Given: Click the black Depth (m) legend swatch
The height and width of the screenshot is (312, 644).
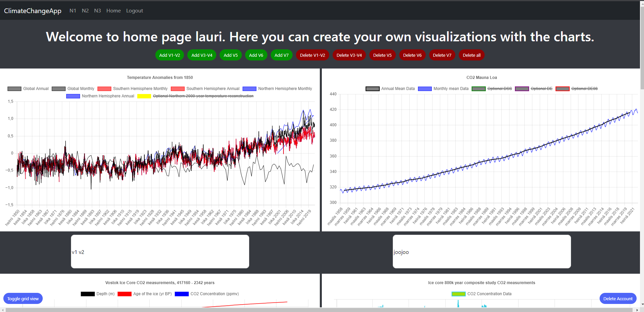Looking at the screenshot, I should coord(88,294).
